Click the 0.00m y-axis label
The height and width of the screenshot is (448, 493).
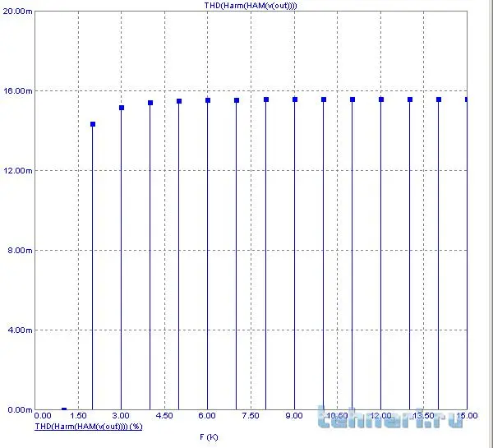[20, 409]
